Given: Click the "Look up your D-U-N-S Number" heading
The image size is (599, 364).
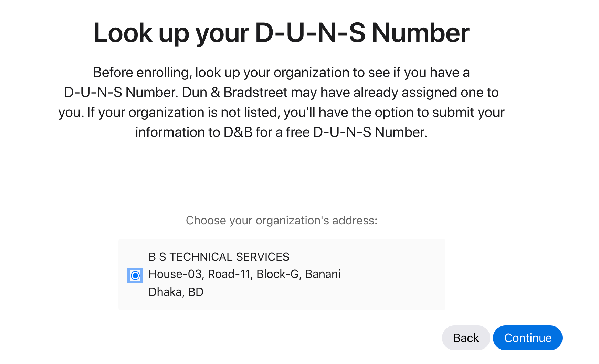Looking at the screenshot, I should pyautogui.click(x=281, y=33).
